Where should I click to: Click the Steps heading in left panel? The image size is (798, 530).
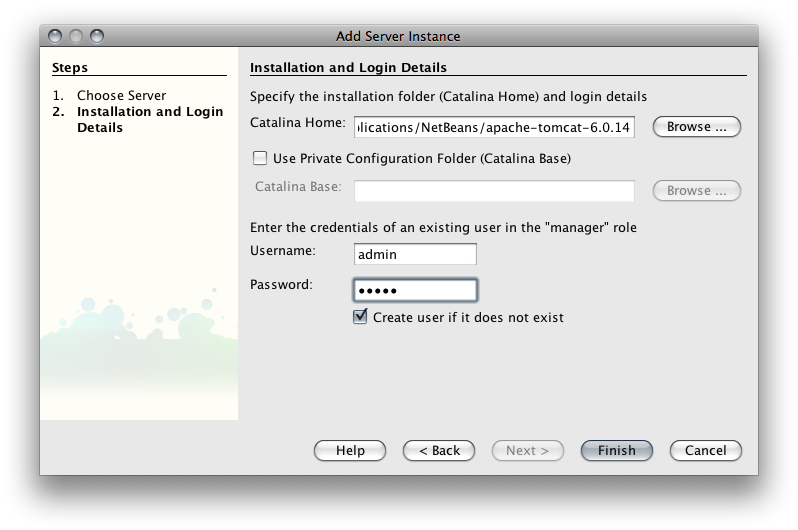coord(70,67)
